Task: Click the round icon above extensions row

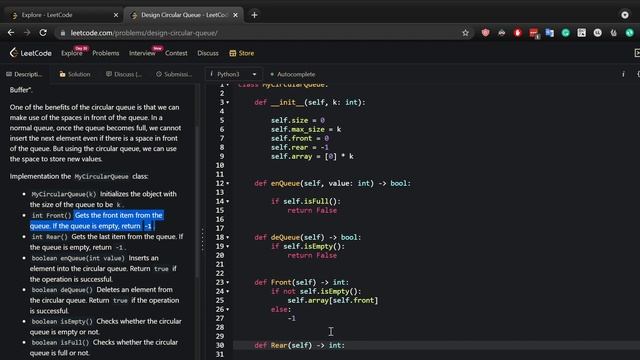Action: click(625, 15)
